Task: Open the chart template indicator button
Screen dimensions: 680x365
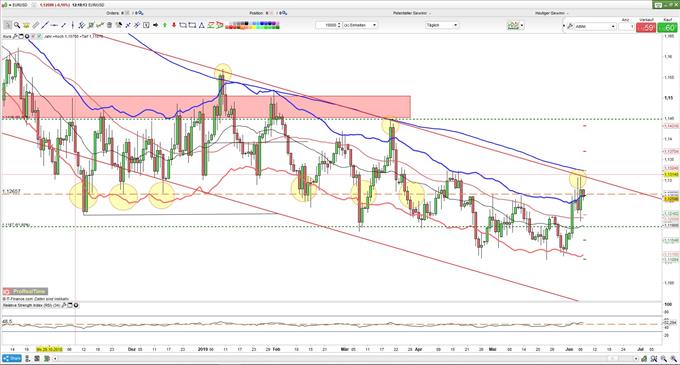Action: [x=513, y=26]
